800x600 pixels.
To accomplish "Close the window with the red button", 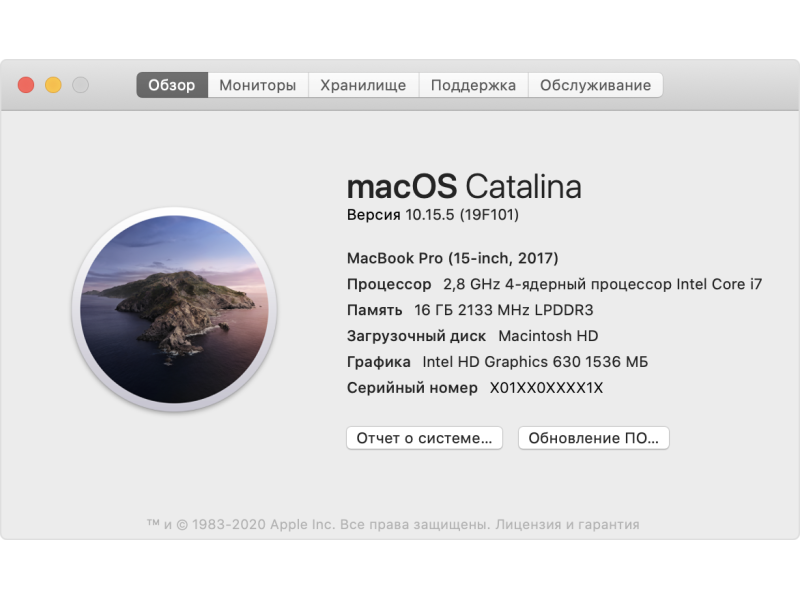I will pos(26,85).
